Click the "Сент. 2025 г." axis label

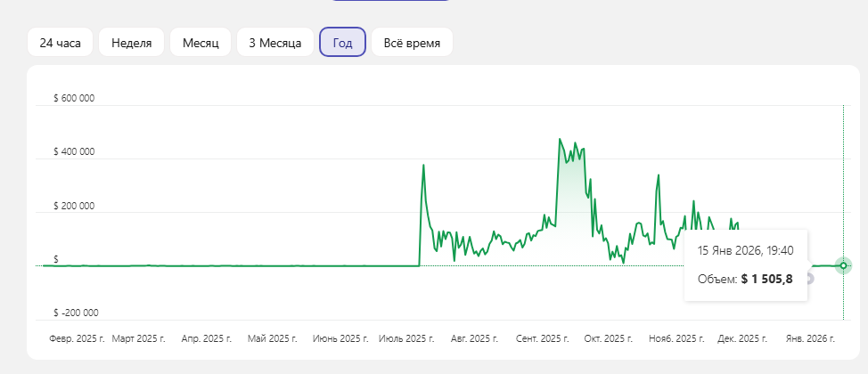(x=542, y=339)
